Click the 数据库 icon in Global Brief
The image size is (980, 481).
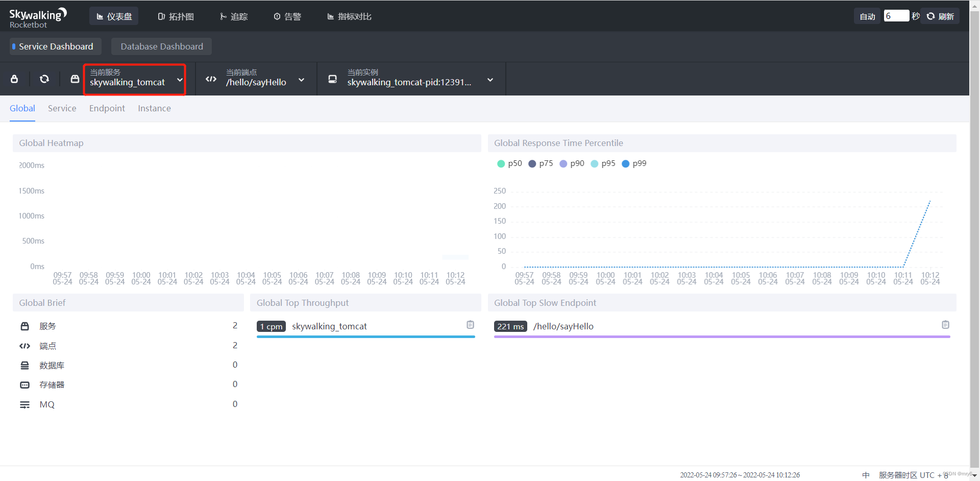pos(24,366)
